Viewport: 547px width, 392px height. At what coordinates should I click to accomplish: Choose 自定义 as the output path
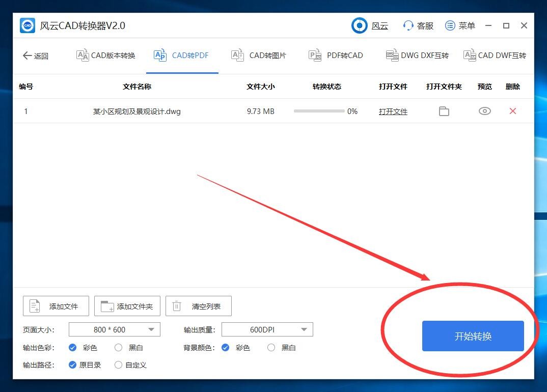coord(118,365)
